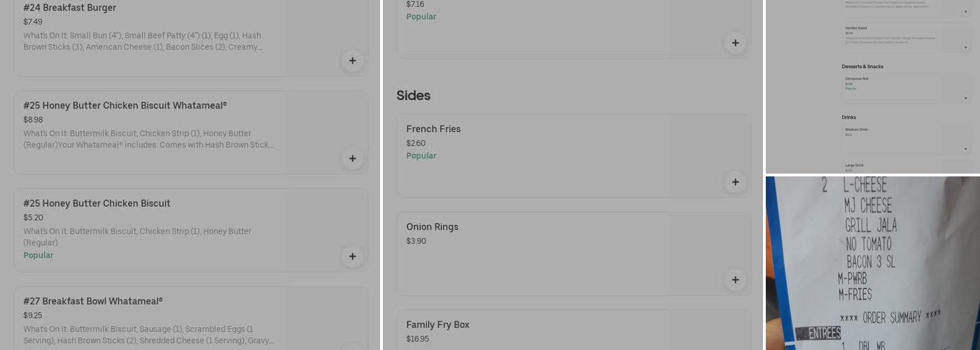Open the order receipt photo
The width and height of the screenshot is (980, 350).
[872, 263]
